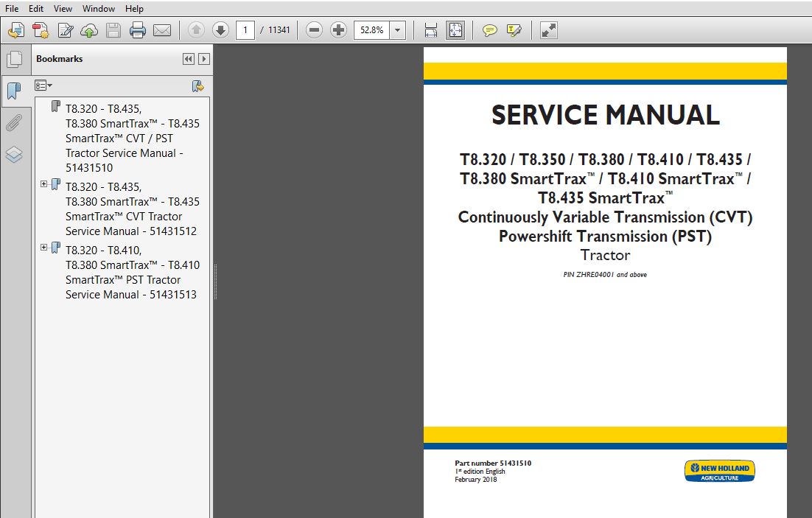Select the PST Tractor manual 51431513 bookmark
The image size is (812, 518).
[x=132, y=272]
